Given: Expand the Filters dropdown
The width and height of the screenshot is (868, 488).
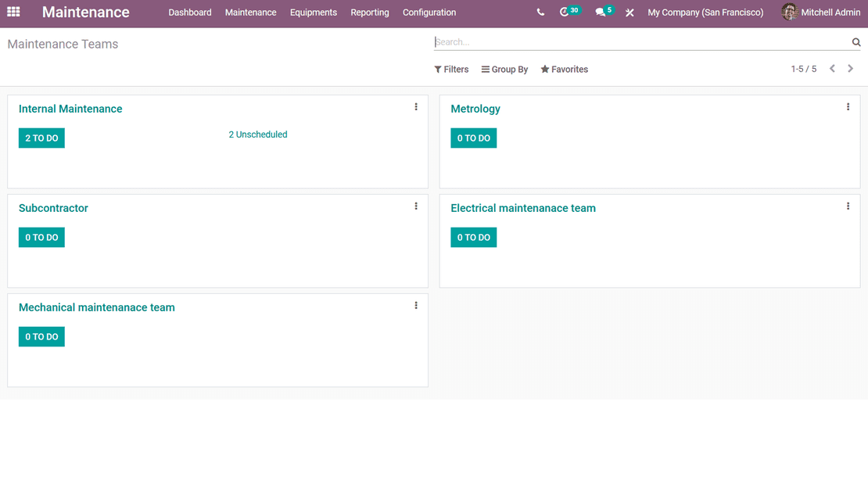Looking at the screenshot, I should click(451, 70).
